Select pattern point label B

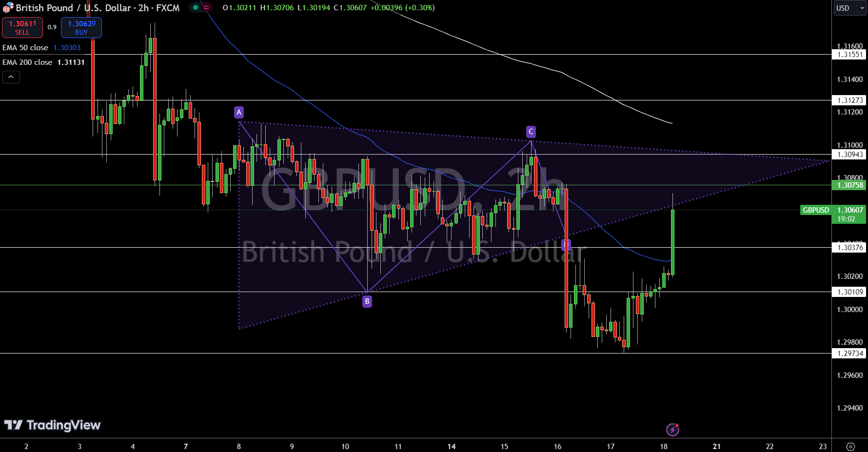tap(367, 301)
